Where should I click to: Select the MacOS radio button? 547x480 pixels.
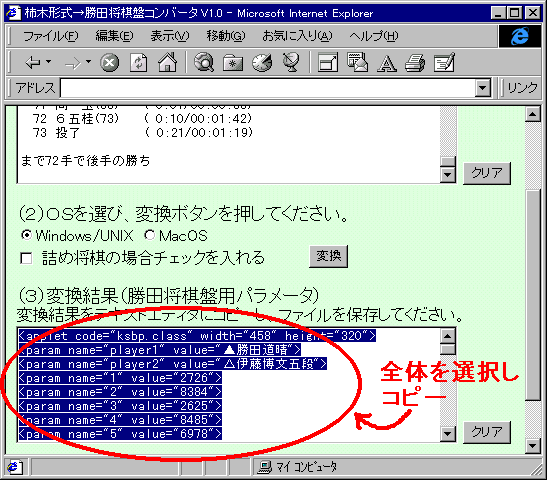(x=149, y=235)
